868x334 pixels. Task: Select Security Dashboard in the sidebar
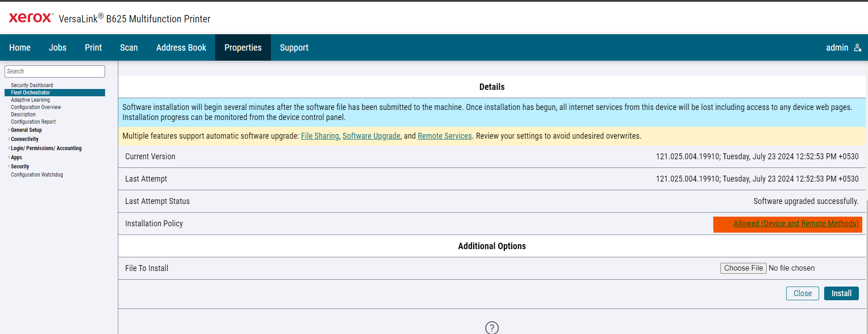tap(32, 85)
